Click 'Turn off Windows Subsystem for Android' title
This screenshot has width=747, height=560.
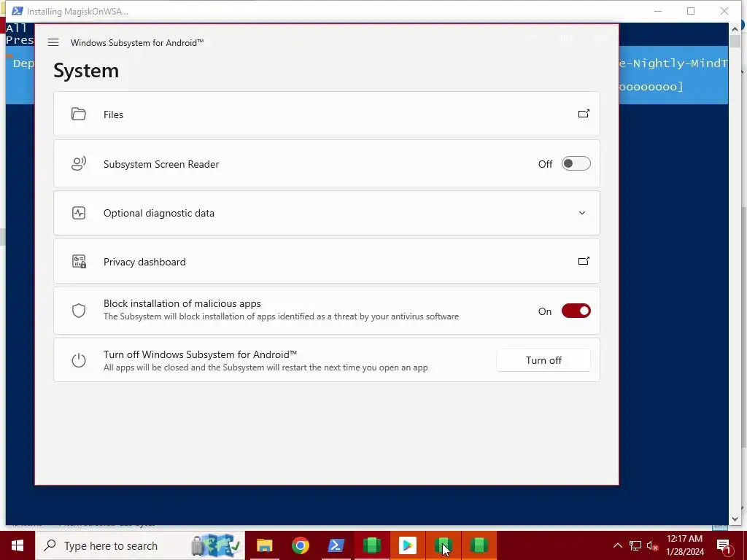200,355
